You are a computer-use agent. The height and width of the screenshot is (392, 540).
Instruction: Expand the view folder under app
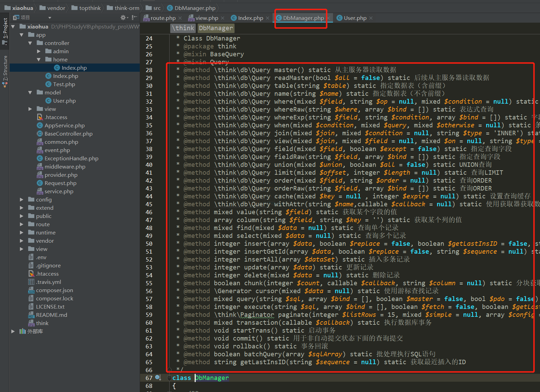(30, 109)
